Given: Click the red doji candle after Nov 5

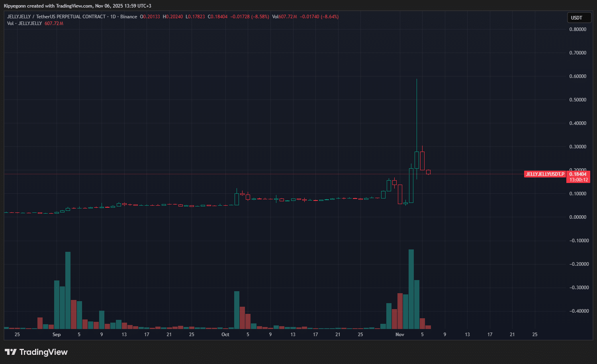Looking at the screenshot, I should tap(429, 171).
